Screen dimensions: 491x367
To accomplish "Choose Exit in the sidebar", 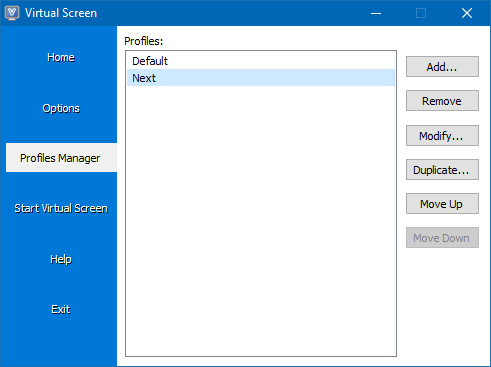I will click(x=61, y=309).
